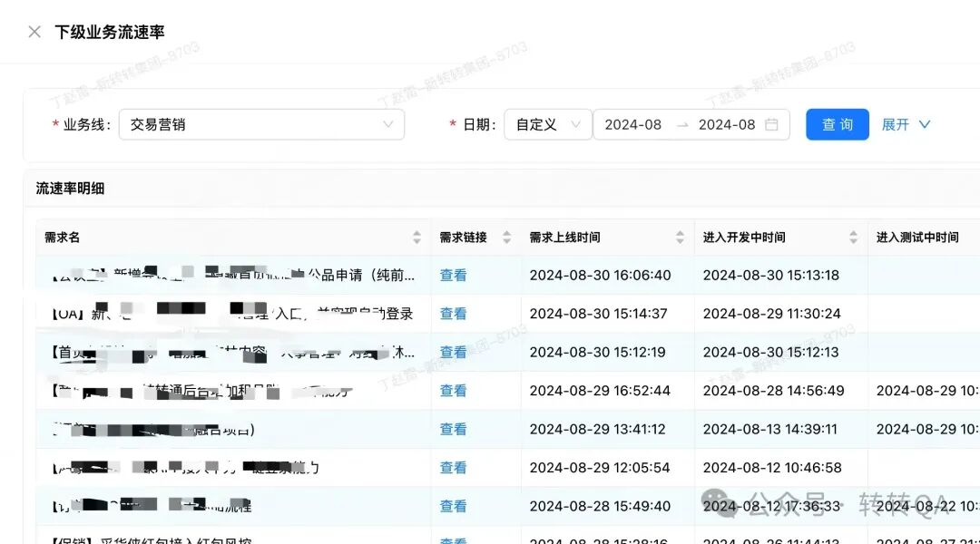This screenshot has height=544, width=980.
Task: Click the end date field 2024-08
Action: point(727,124)
